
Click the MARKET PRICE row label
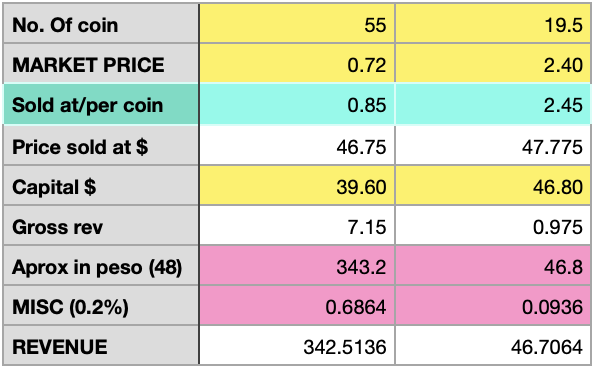click(101, 63)
